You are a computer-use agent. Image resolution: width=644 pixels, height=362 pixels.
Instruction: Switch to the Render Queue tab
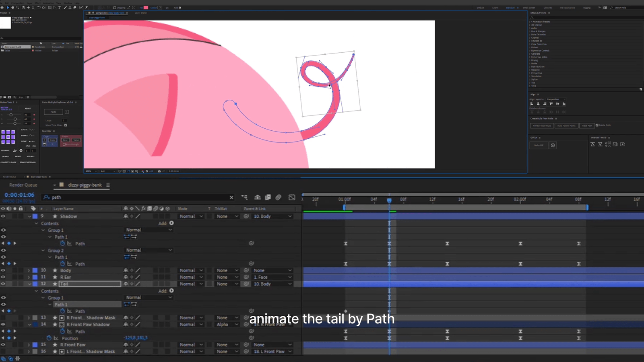click(23, 185)
